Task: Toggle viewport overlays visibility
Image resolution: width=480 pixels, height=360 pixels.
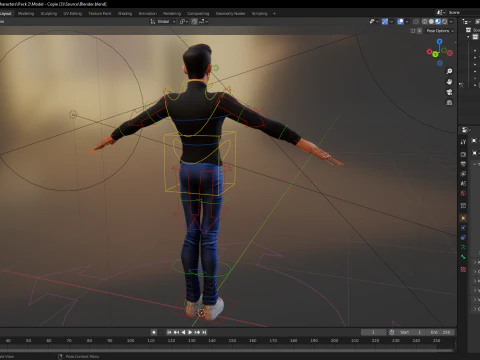Action: (401, 21)
